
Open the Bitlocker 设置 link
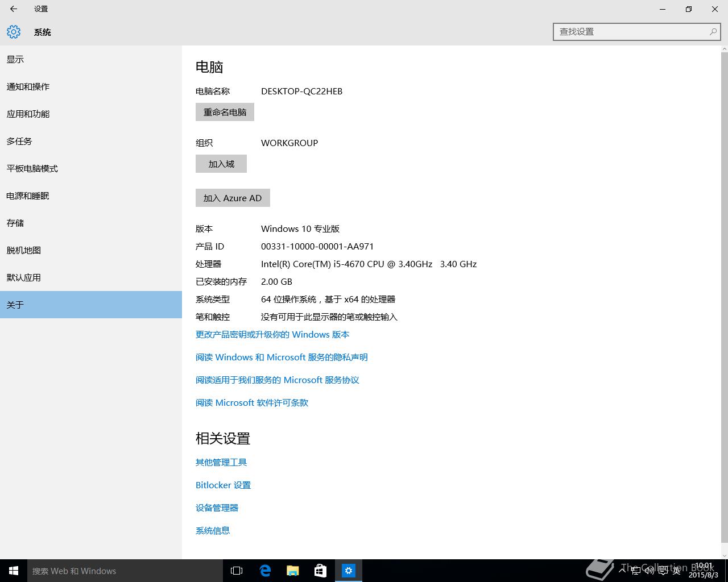(223, 485)
